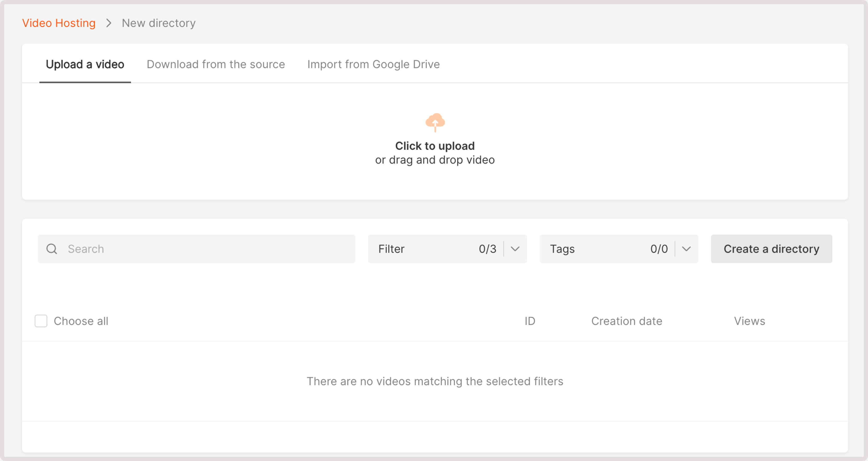Click the Views column header

pos(749,321)
